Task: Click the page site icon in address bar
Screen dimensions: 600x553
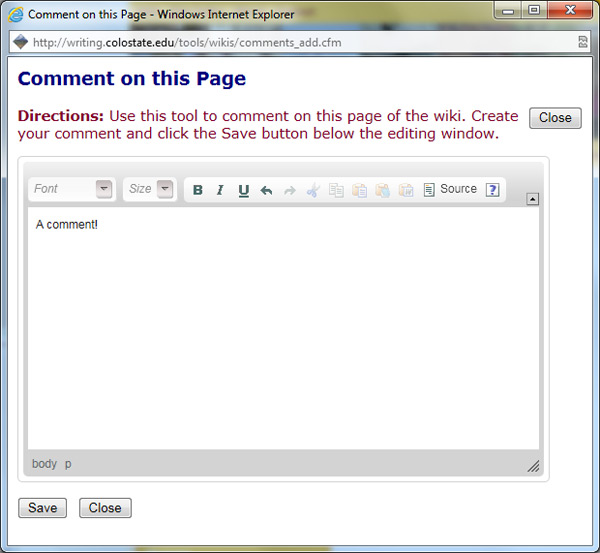Action: tap(21, 42)
